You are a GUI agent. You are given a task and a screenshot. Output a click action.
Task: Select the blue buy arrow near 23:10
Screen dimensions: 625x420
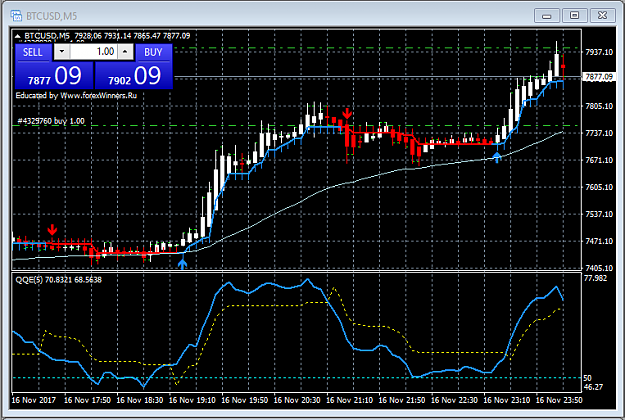(497, 157)
